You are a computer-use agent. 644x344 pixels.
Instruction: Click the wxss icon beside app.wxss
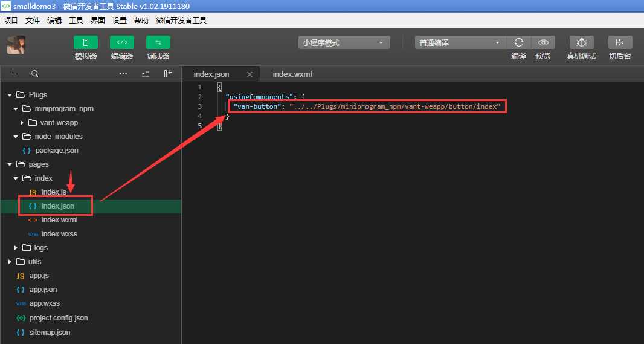pos(21,303)
